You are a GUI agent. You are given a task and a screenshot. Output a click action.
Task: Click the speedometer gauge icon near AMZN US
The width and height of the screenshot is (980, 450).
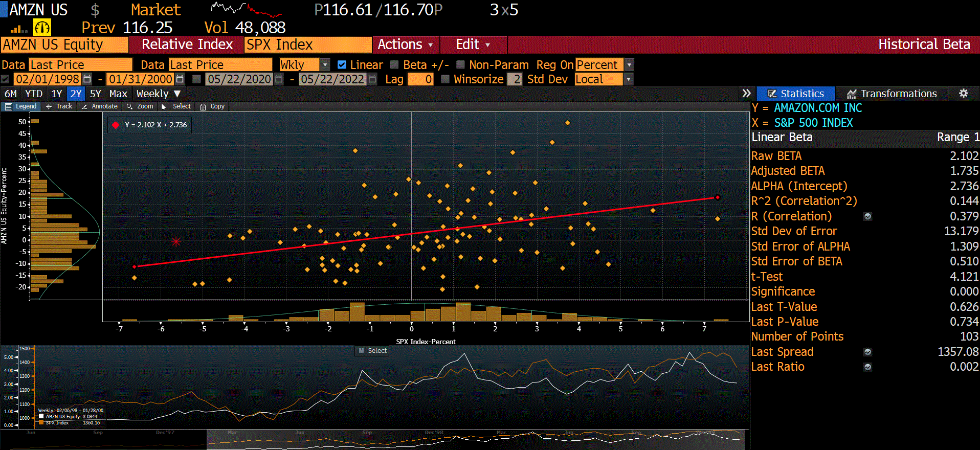click(x=42, y=27)
